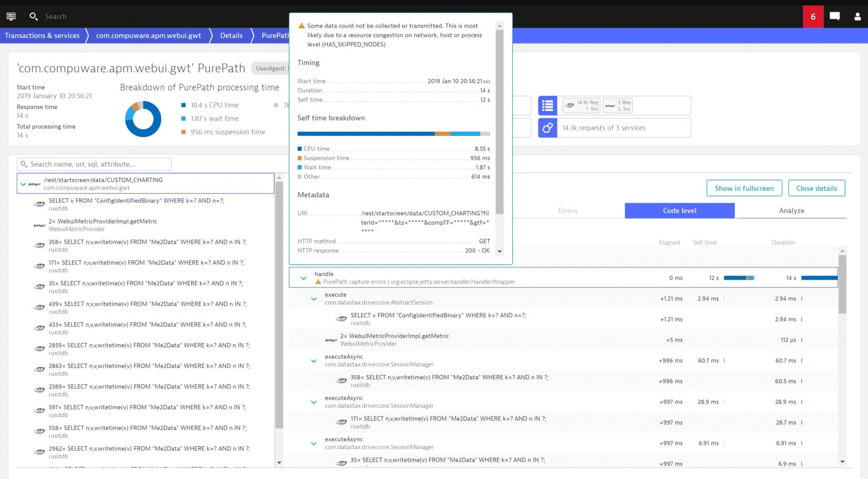Select 558× SELECT Me2Data row
Screen dimensions: 868x479
click(x=145, y=432)
